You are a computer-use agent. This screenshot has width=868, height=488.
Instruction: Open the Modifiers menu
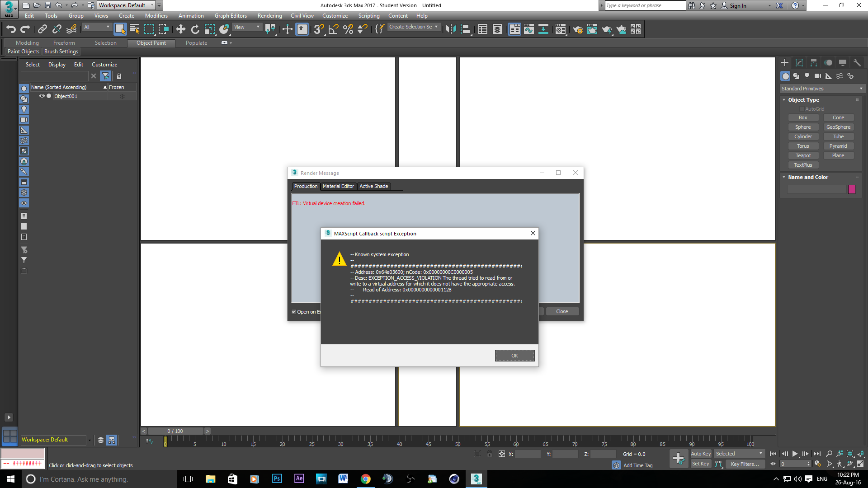click(156, 16)
